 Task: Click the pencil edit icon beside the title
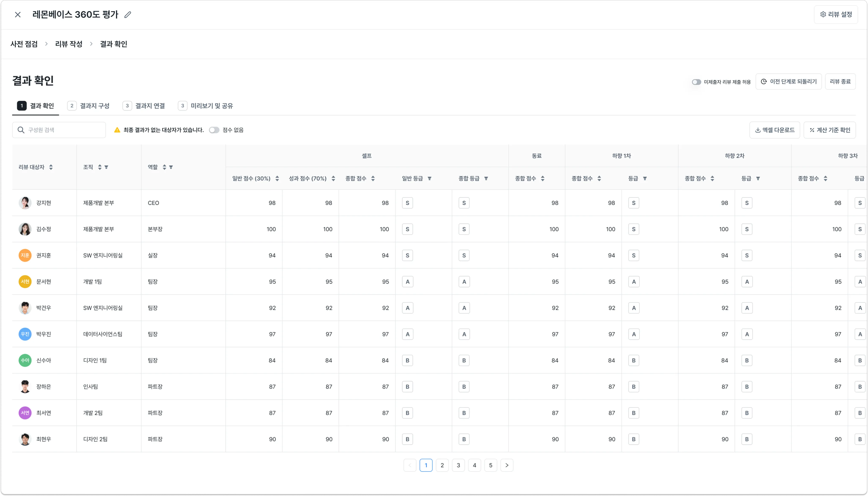click(x=128, y=15)
